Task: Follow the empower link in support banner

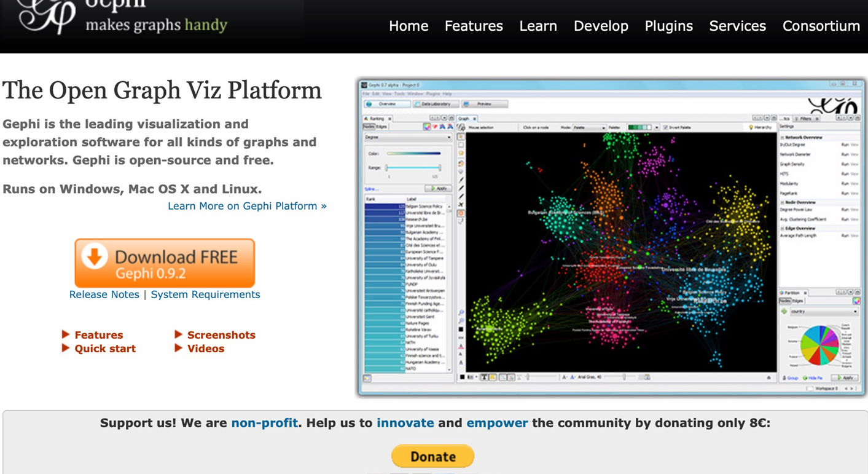Action: [x=497, y=423]
